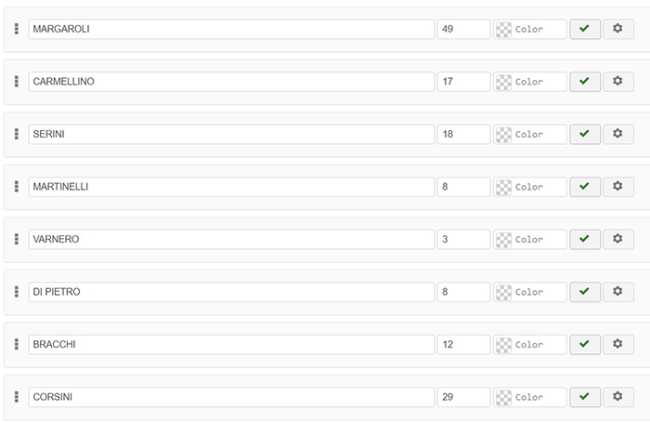Edit the BRACCHI label field
This screenshot has height=423, width=650.
pos(231,344)
